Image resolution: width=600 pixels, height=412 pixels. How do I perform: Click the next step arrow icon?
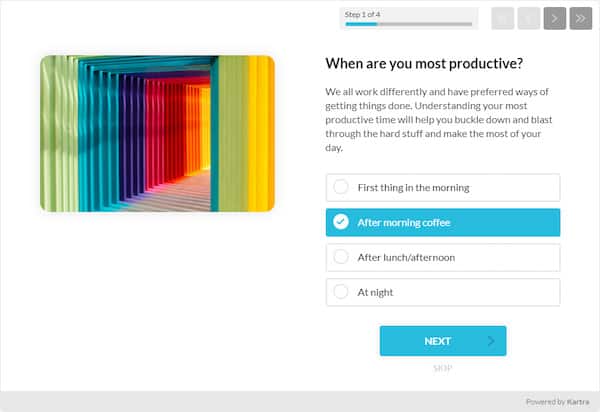[x=555, y=18]
